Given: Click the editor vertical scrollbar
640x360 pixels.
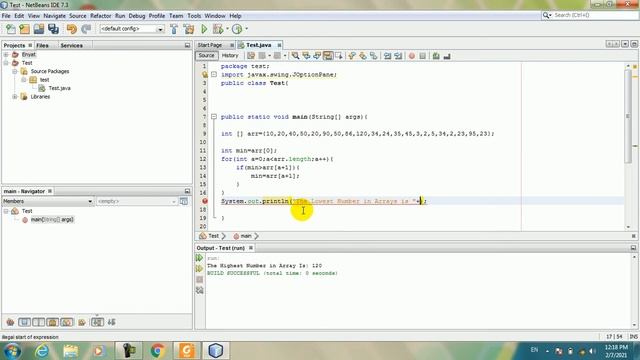Looking at the screenshot, I should (x=628, y=116).
